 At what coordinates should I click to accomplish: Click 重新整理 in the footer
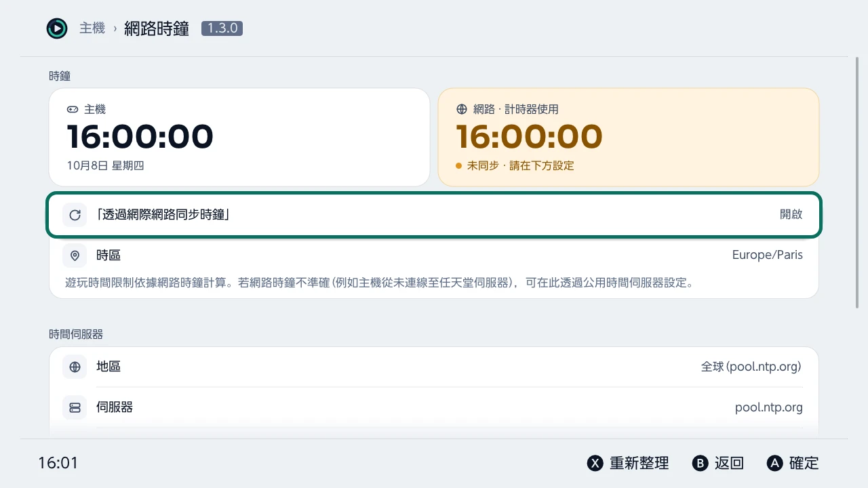click(639, 463)
